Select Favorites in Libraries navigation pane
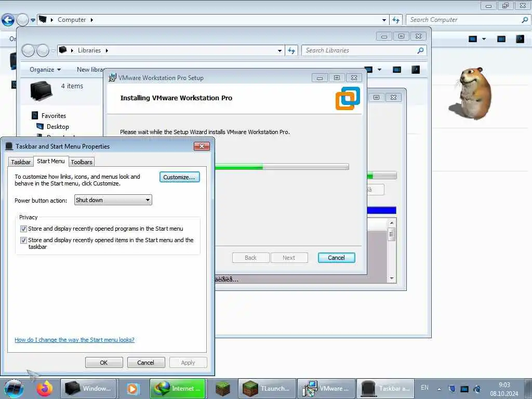The height and width of the screenshot is (399, 532). (54, 116)
